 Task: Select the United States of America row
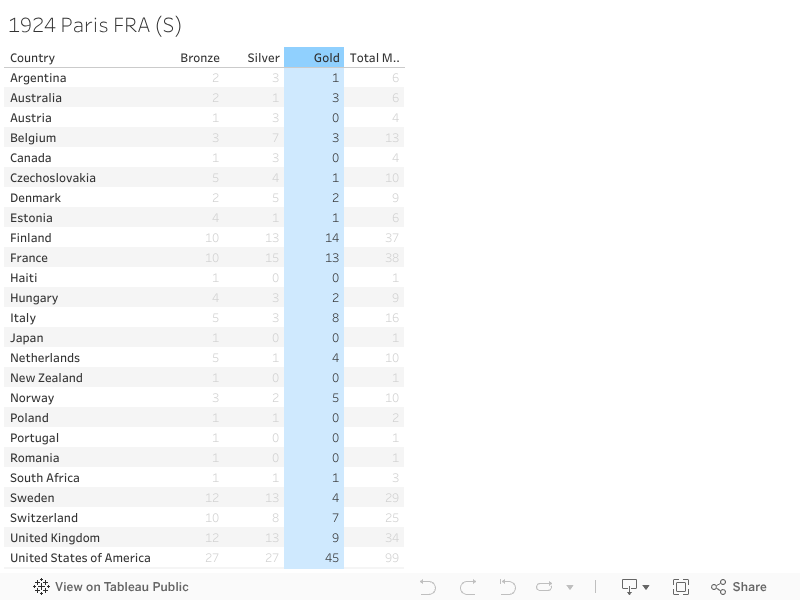pyautogui.click(x=80, y=558)
